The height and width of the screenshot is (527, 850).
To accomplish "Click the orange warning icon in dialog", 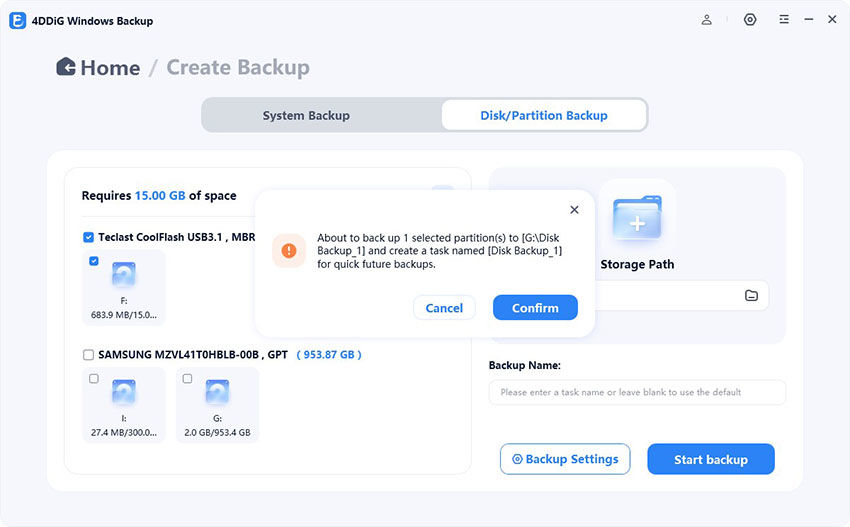I will [290, 251].
